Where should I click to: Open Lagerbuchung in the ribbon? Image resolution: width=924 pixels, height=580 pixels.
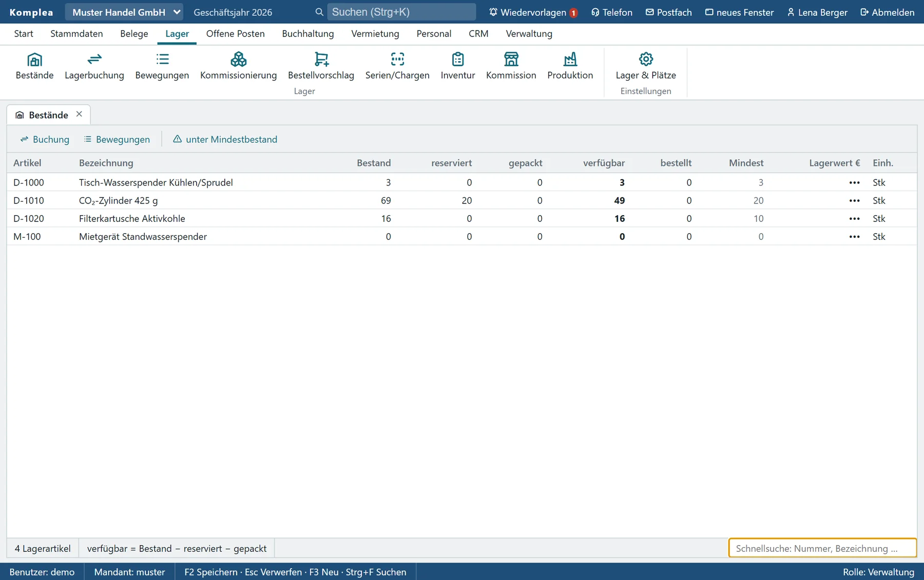94,66
